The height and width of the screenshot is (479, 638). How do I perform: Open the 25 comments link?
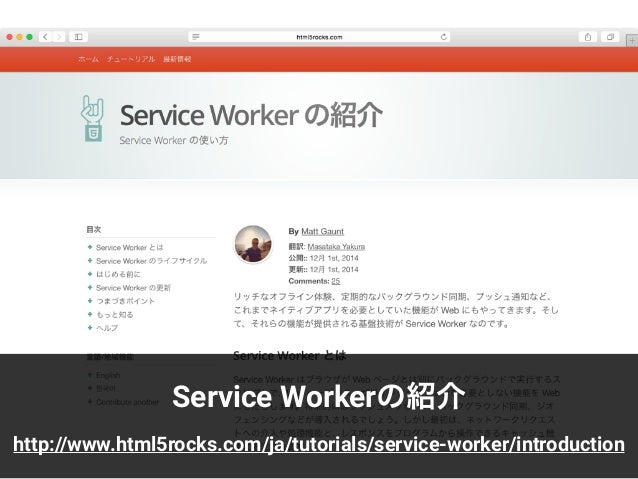click(x=336, y=281)
